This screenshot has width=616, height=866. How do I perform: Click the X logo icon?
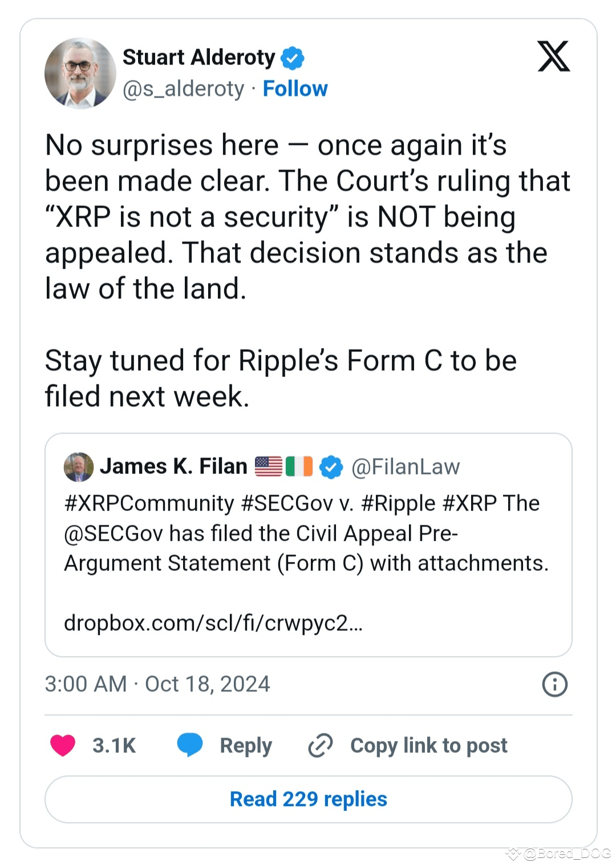coord(553,56)
